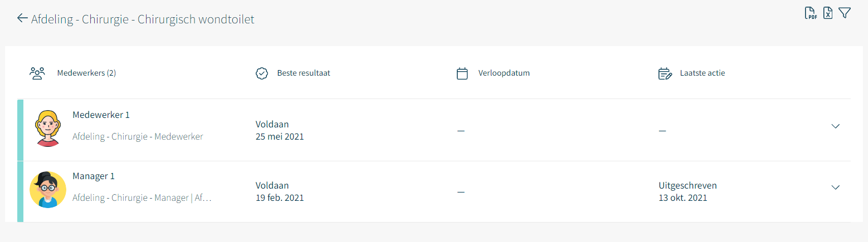Click Manager 1 avatar with glasses
The height and width of the screenshot is (242, 868).
click(x=48, y=190)
